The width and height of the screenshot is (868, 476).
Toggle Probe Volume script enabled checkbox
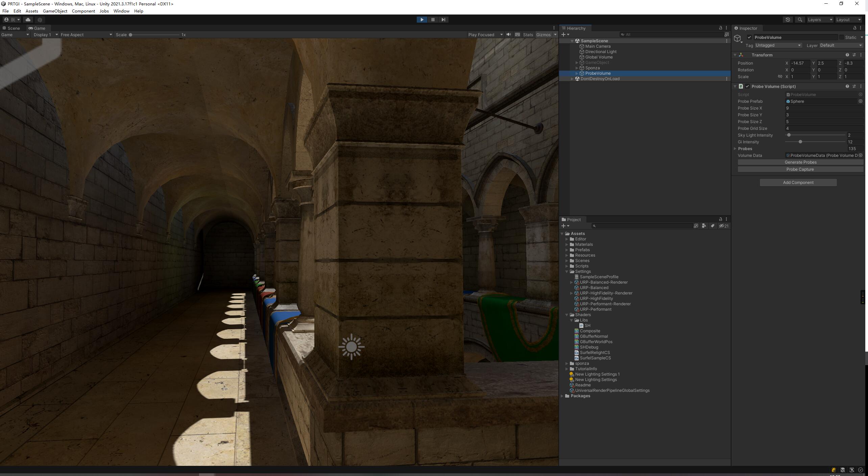tap(747, 86)
